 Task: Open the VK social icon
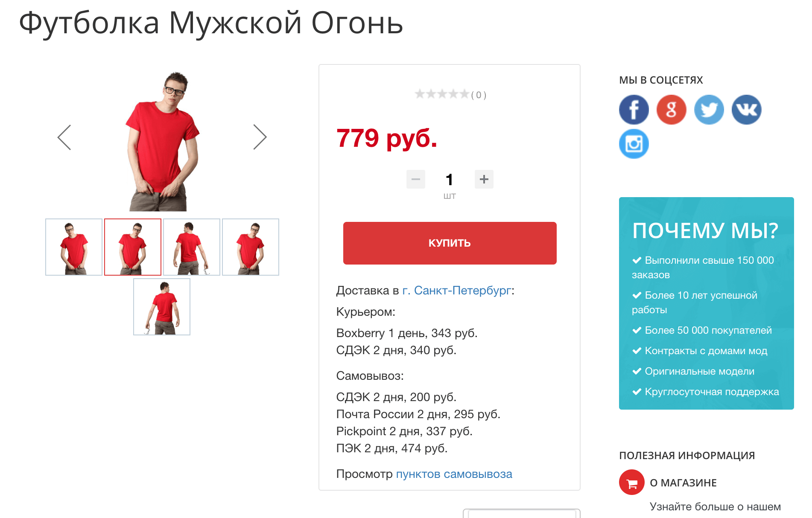747,110
